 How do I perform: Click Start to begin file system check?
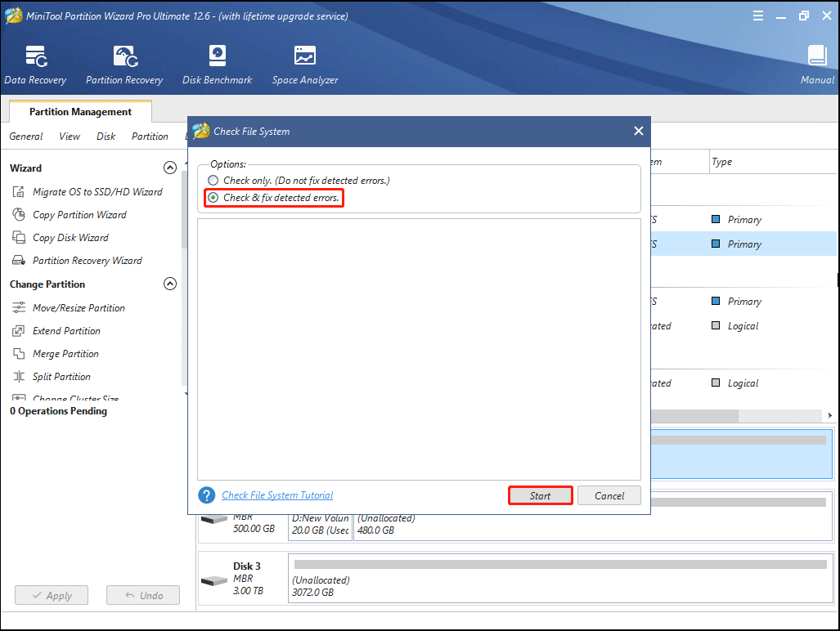540,495
